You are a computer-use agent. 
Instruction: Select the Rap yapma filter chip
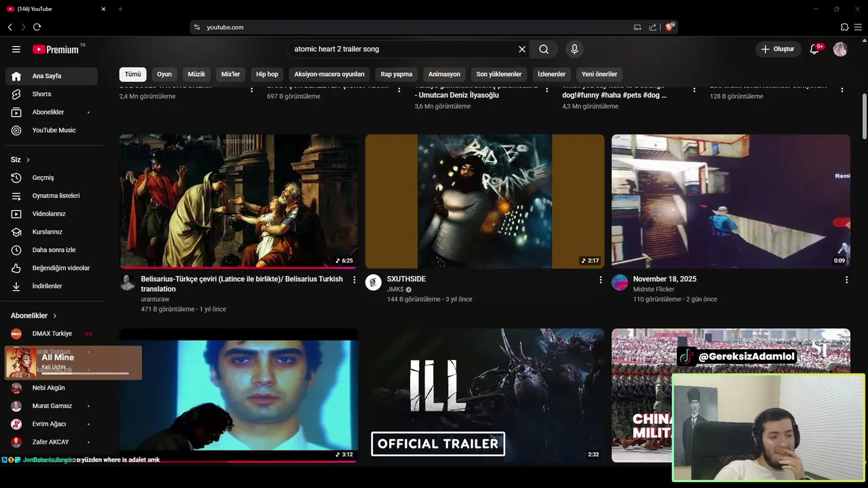coord(397,75)
